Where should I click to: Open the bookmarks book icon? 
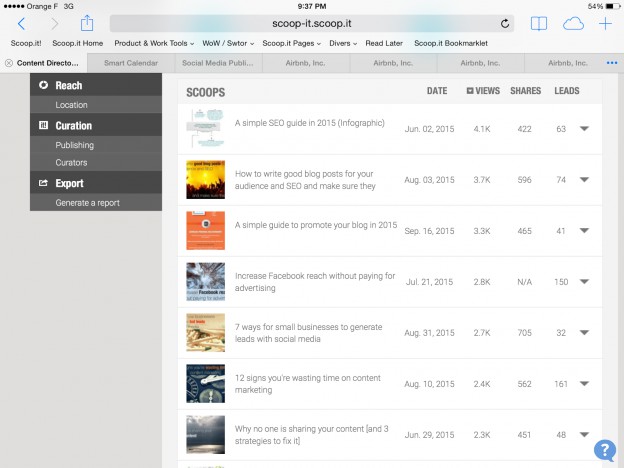point(538,23)
